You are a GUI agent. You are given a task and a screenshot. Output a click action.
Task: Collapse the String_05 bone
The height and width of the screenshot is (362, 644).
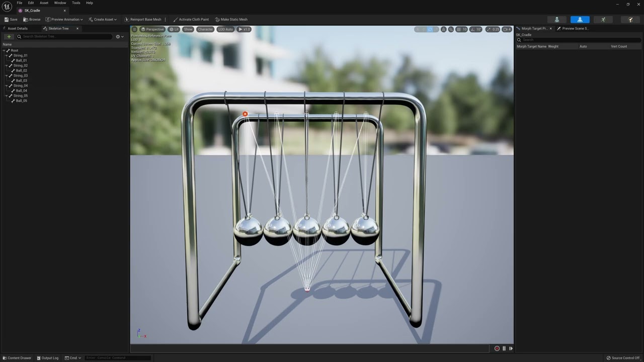point(7,96)
